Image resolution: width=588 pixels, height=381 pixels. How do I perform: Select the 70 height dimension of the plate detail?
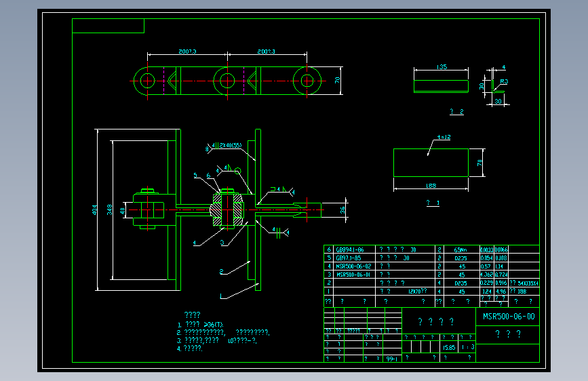(x=479, y=163)
